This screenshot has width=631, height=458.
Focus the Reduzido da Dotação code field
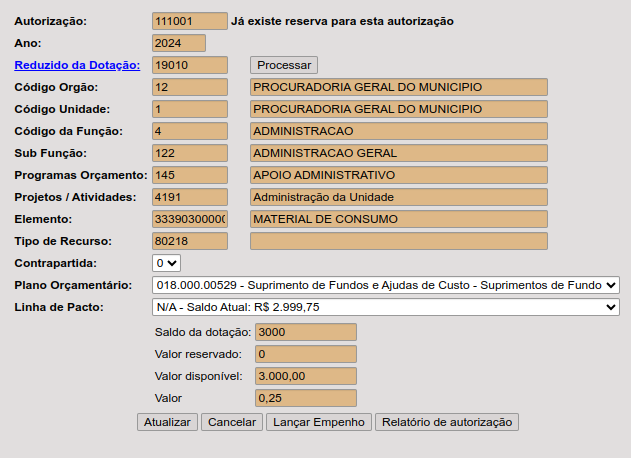190,65
